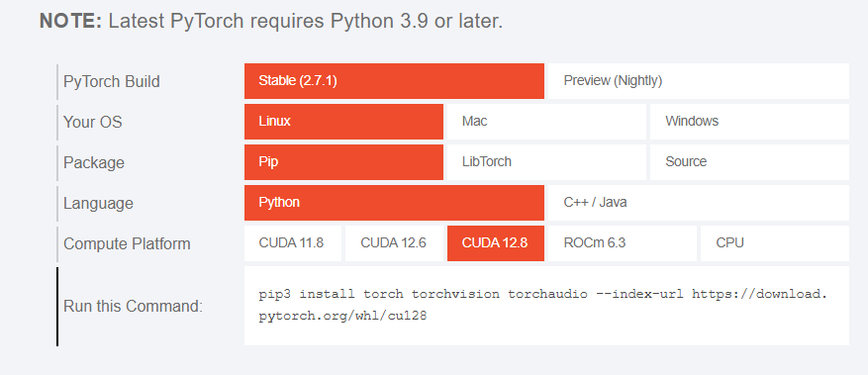This screenshot has width=868, height=375.
Task: Select CUDA 12.8 compute platform
Action: [x=496, y=243]
